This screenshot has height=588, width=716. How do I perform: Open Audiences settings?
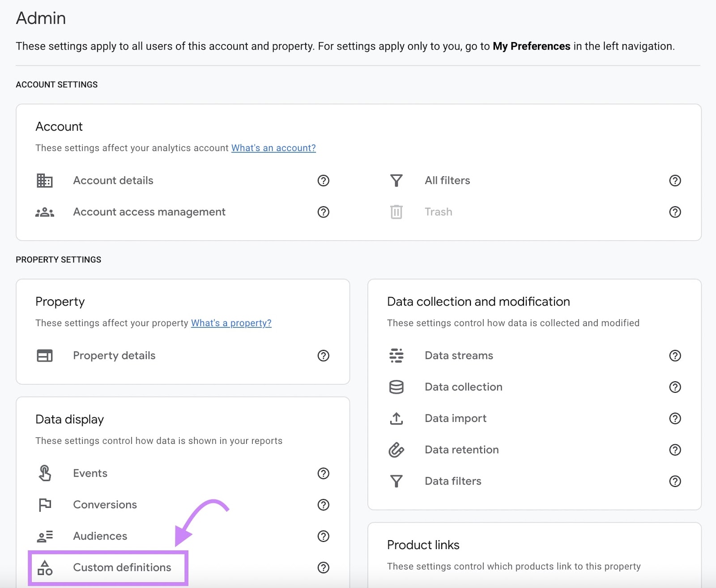100,536
